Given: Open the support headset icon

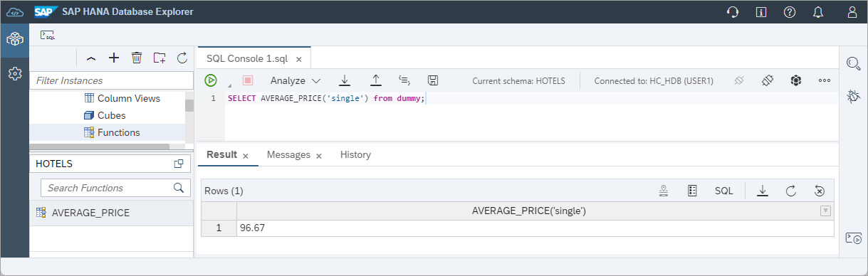Looking at the screenshot, I should [732, 12].
